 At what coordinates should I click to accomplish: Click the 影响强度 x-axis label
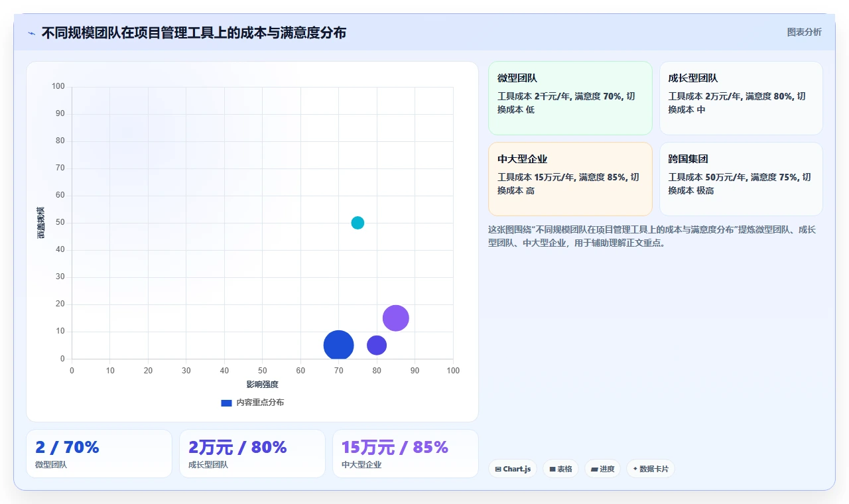point(263,385)
